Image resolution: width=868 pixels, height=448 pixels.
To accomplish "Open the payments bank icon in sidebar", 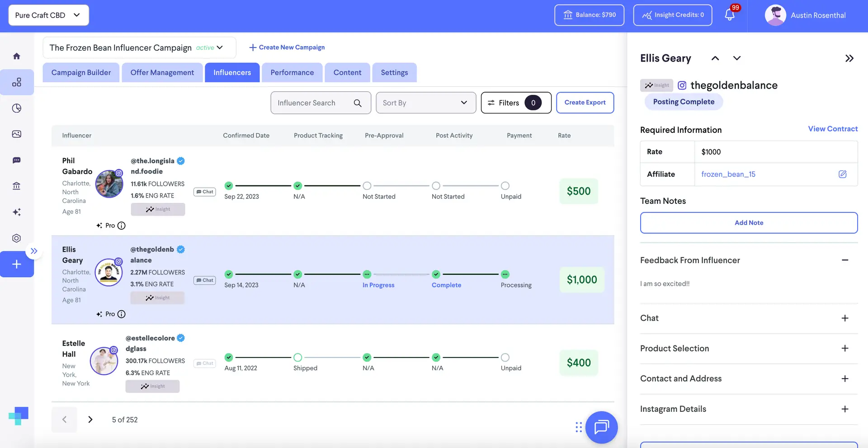I will [17, 186].
